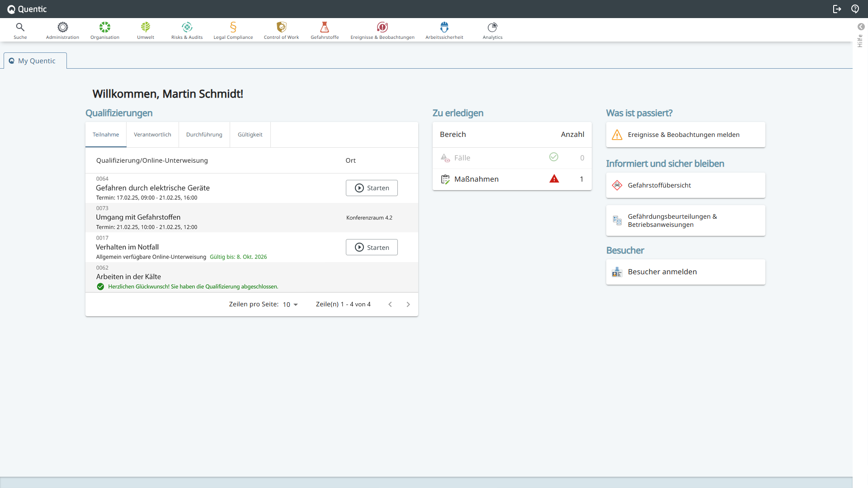868x488 pixels.
Task: Switch to the Verantwortlich tab
Action: 152,135
